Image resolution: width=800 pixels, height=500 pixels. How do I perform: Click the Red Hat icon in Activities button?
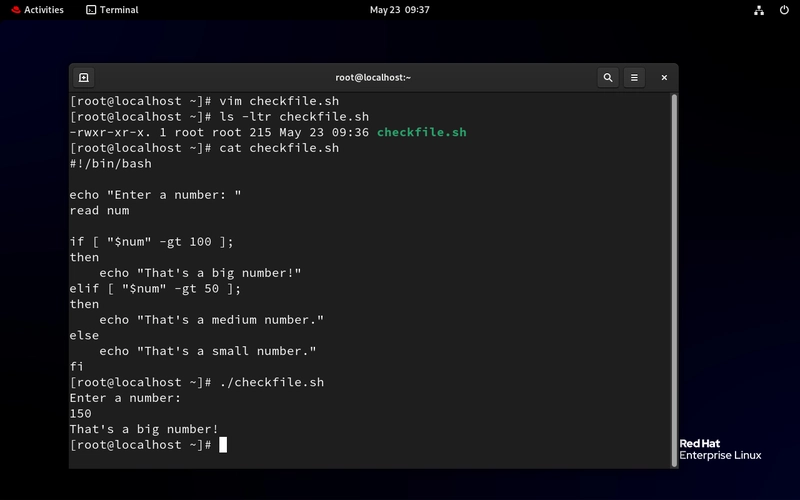pyautogui.click(x=16, y=10)
